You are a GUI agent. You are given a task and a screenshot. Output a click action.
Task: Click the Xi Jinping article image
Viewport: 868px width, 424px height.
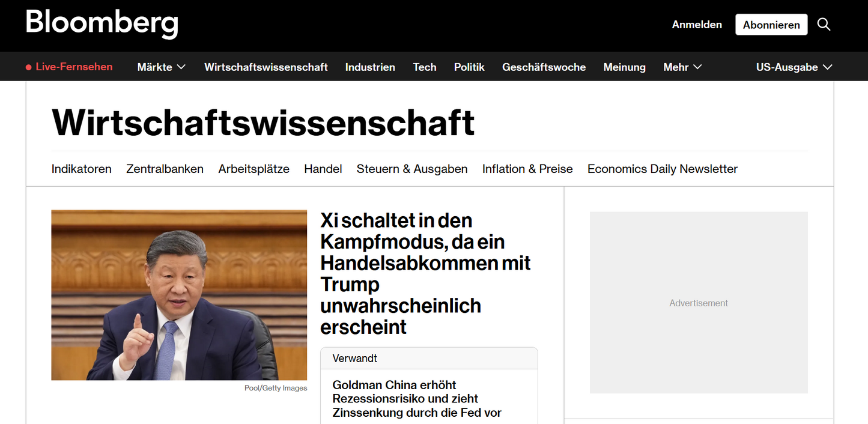pos(179,294)
